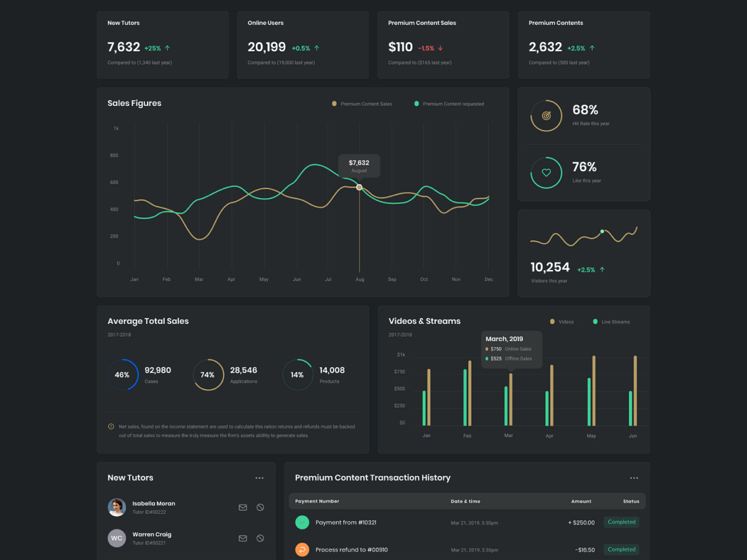Click the Sales Figures title
This screenshot has width=747, height=560.
134,103
